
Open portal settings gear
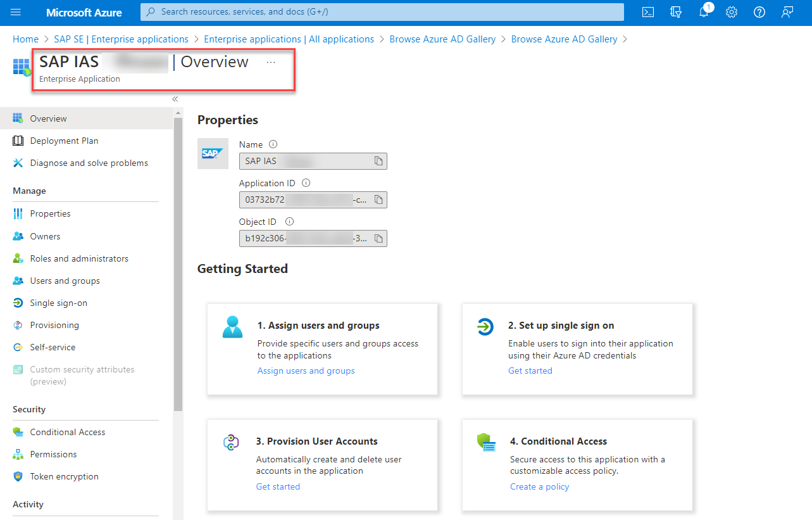[732, 12]
